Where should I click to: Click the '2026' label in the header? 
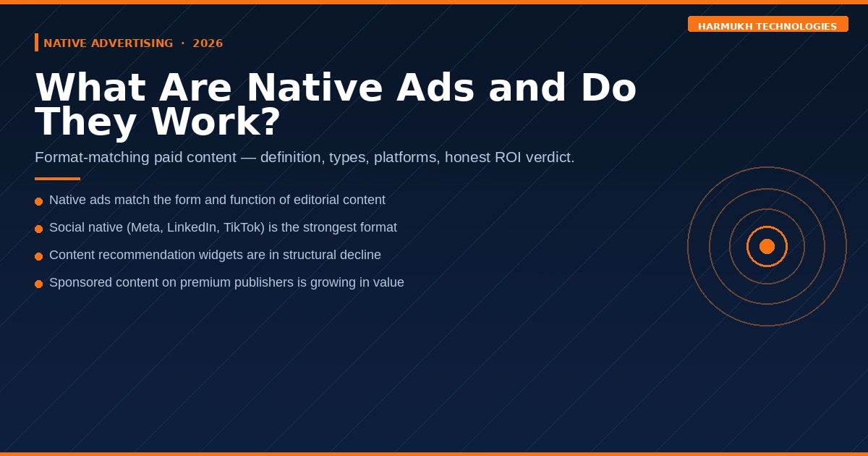tap(208, 43)
